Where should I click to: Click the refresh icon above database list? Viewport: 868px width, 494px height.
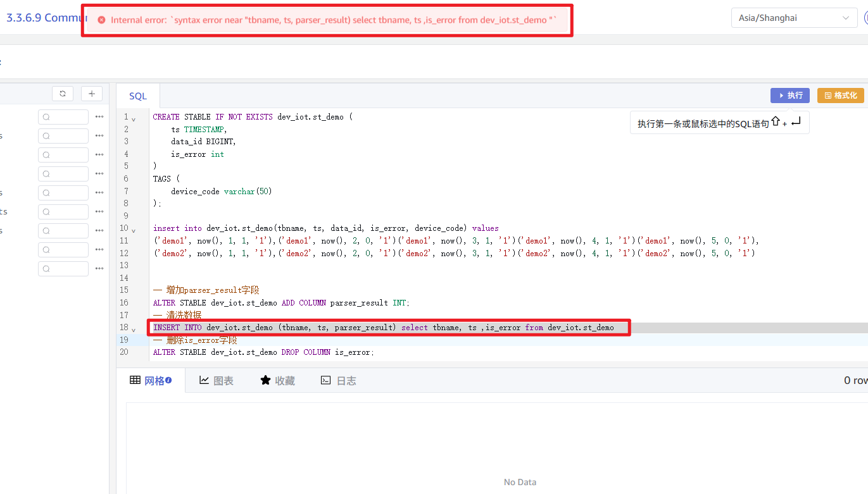click(x=63, y=94)
